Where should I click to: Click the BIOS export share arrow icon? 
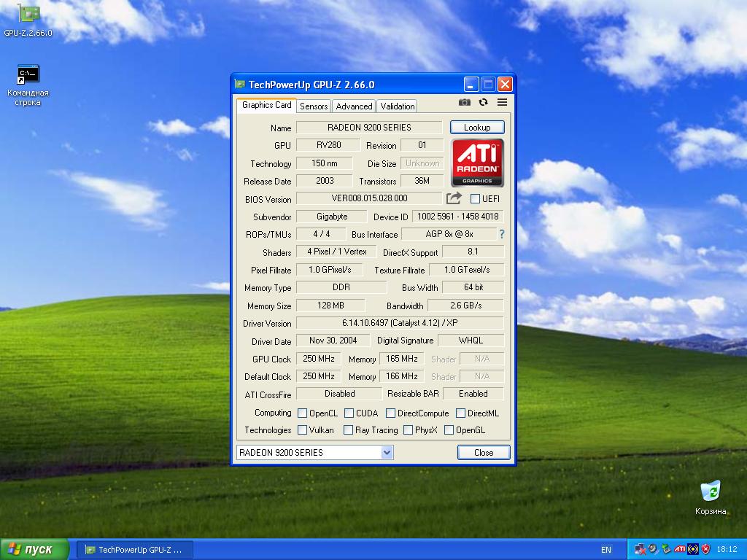(454, 198)
